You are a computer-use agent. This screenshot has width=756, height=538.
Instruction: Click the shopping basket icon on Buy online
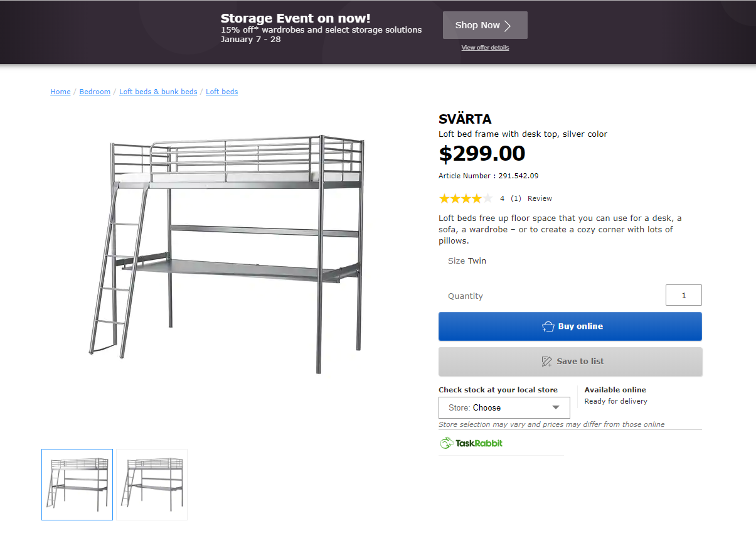(x=548, y=326)
